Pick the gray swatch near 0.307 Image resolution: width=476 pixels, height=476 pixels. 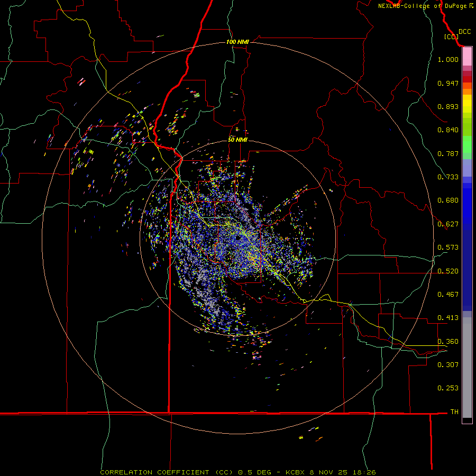click(x=467, y=368)
